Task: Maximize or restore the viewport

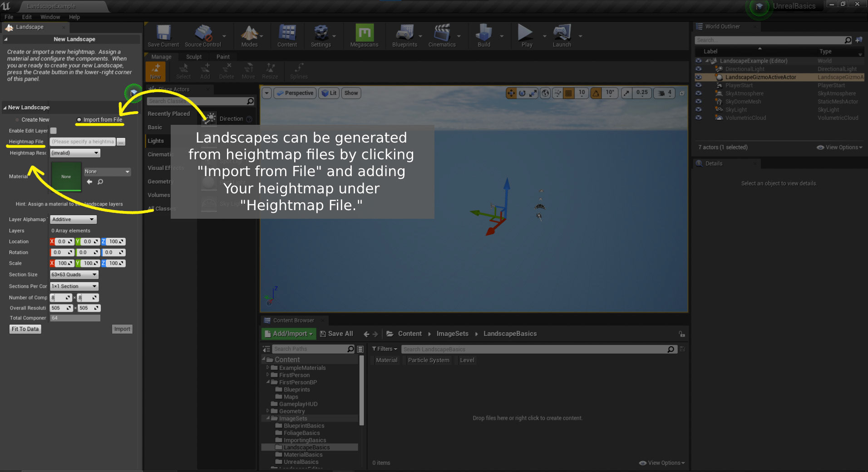Action: tap(682, 93)
